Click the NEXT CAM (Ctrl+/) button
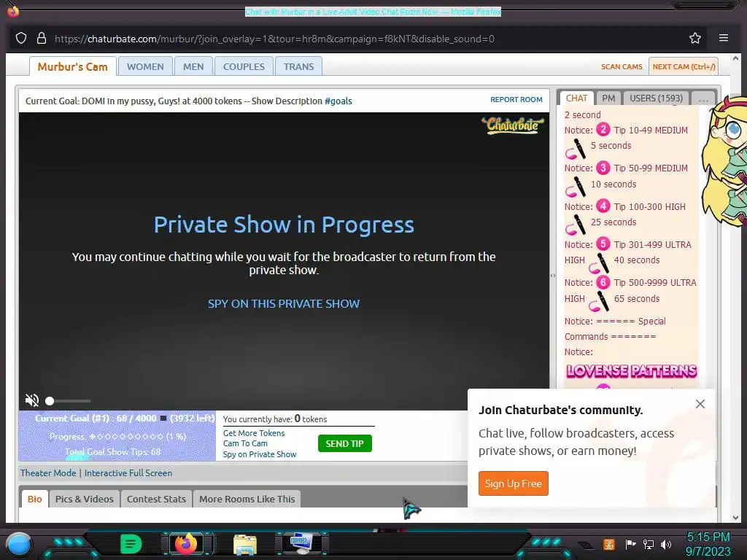The image size is (747, 560). click(684, 66)
